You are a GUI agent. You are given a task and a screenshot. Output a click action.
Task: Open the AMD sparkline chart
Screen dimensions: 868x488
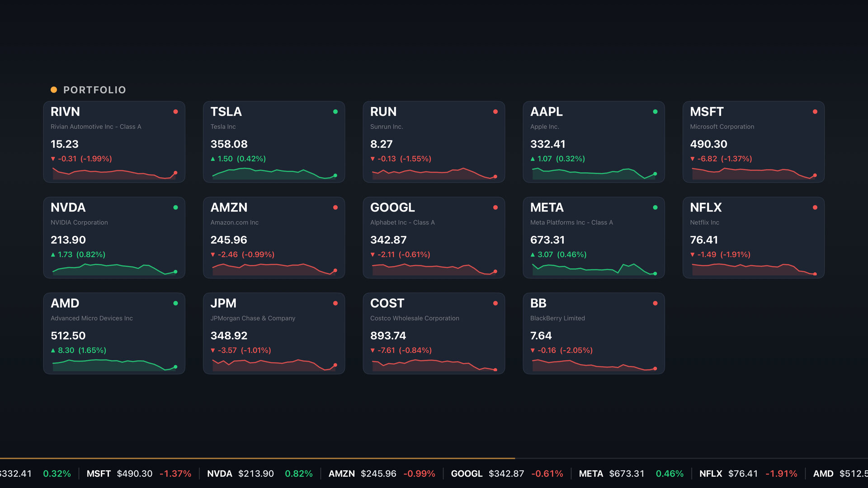click(114, 365)
